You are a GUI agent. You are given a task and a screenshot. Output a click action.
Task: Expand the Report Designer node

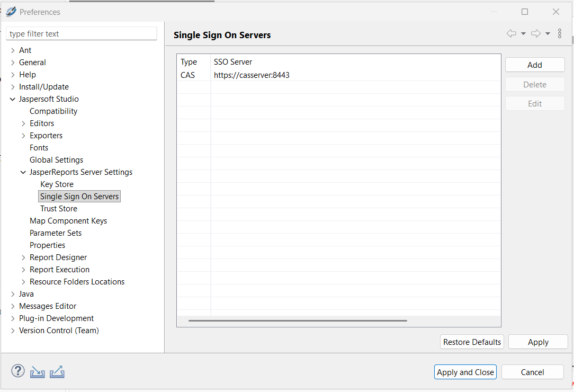point(23,257)
